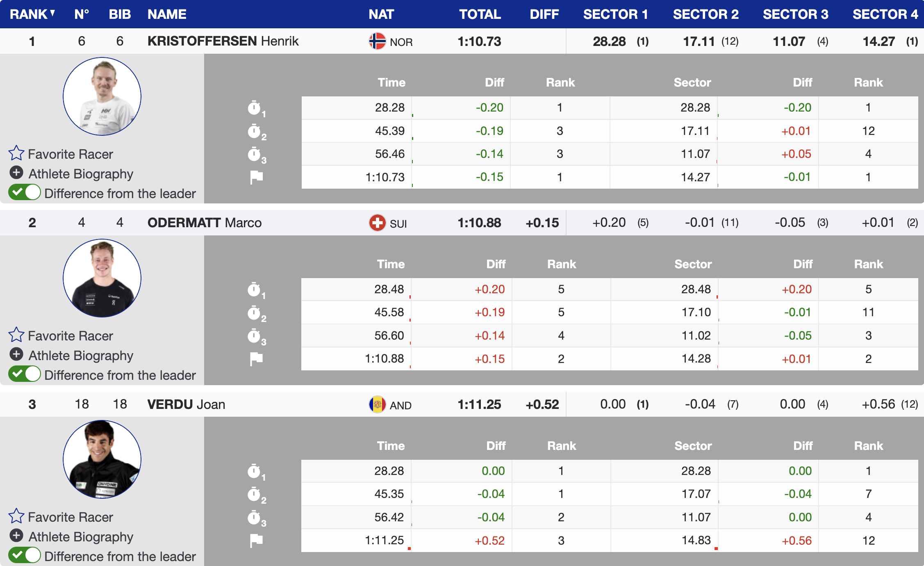Expand Odermatt's Athlete Biography plus icon

(16, 354)
